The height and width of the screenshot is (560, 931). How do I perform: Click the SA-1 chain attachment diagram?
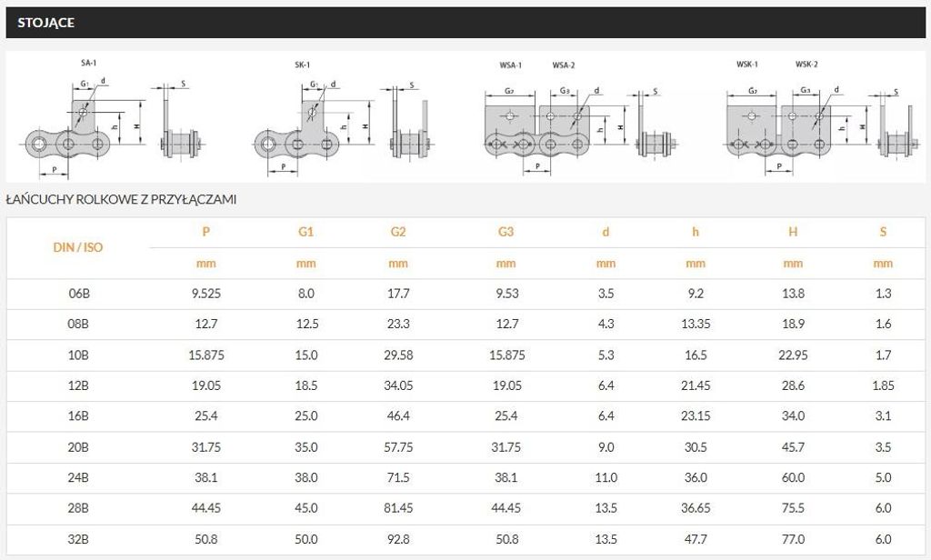(x=115, y=117)
